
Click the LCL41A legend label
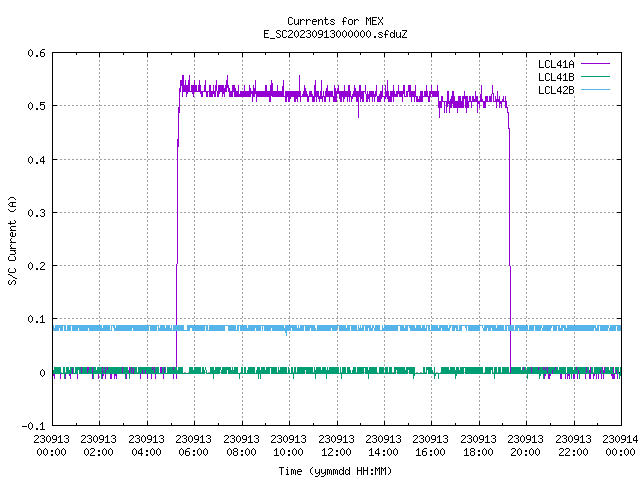(556, 64)
